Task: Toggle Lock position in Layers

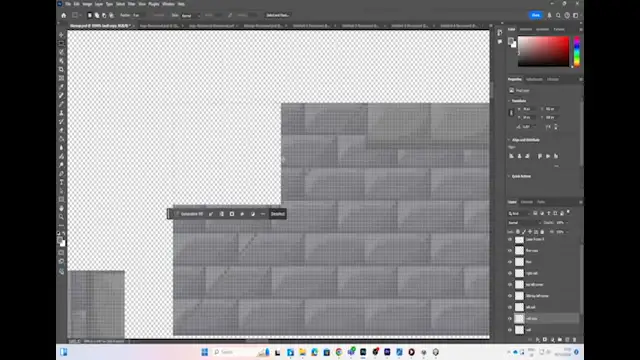Action: (530, 231)
